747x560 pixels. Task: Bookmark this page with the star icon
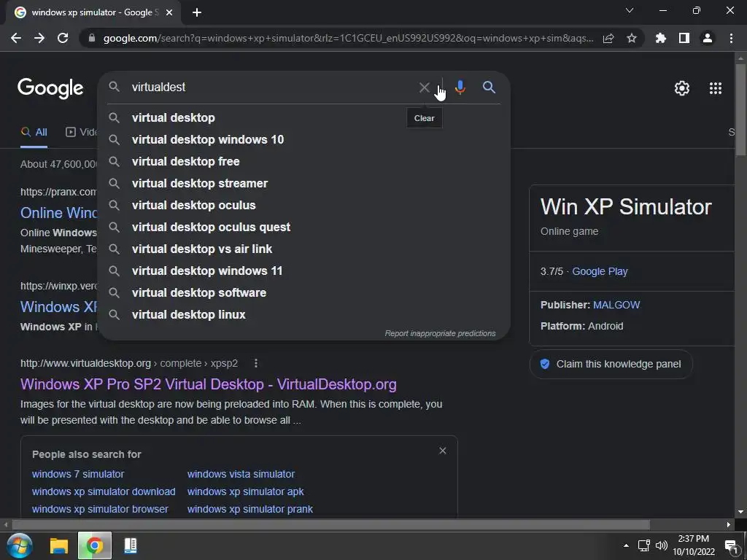[x=632, y=38]
